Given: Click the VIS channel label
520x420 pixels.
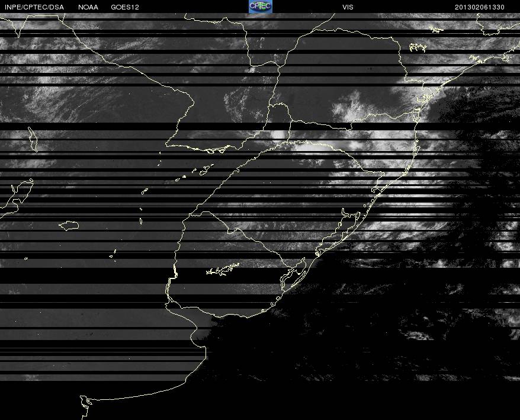Looking at the screenshot, I should tap(348, 7).
